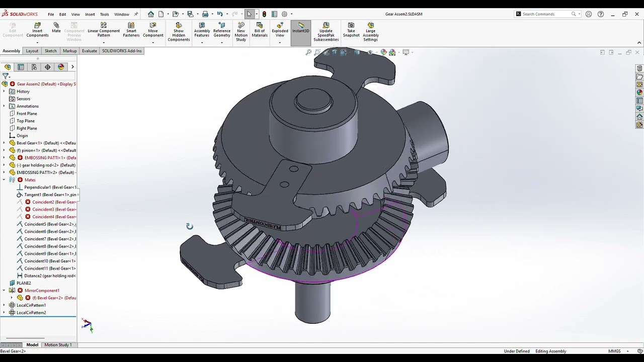644x362 pixels.
Task: Click the Undo icon
Action: [220, 14]
